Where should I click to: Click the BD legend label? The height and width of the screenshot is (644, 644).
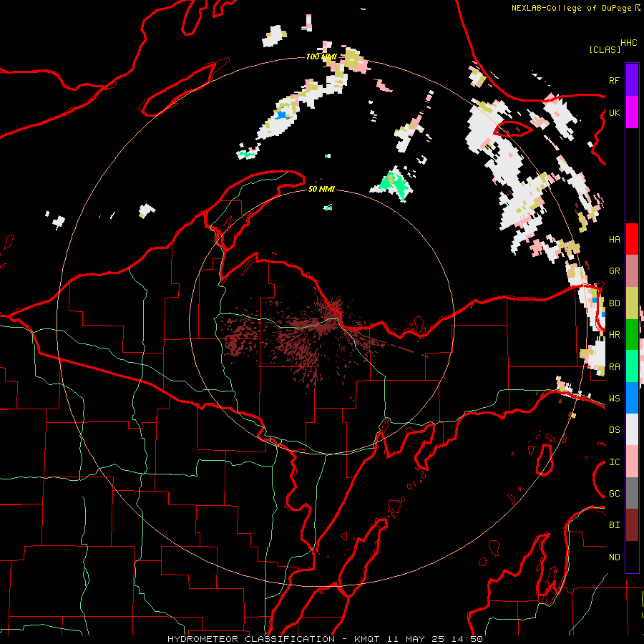(x=614, y=303)
